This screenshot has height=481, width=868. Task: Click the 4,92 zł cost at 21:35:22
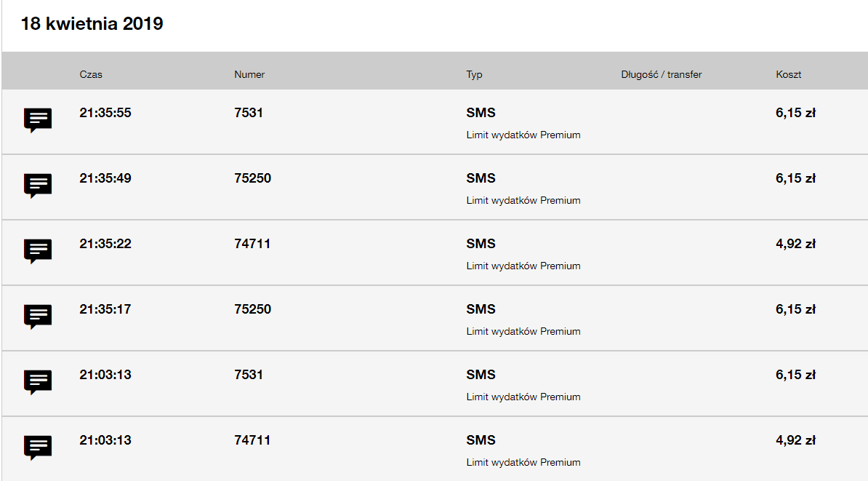coord(795,243)
